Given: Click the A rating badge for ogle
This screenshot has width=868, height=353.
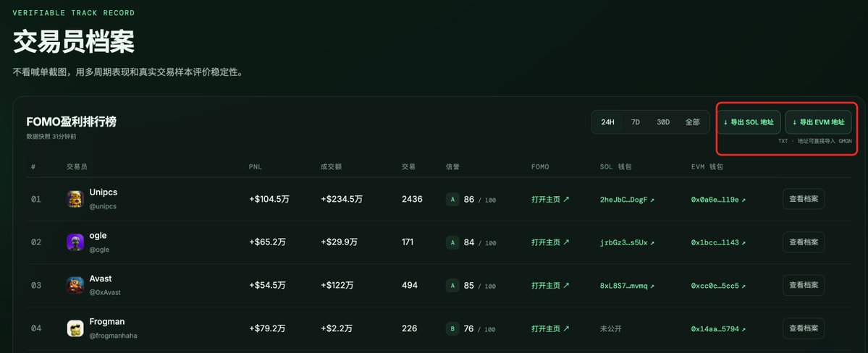Looking at the screenshot, I should 452,242.
